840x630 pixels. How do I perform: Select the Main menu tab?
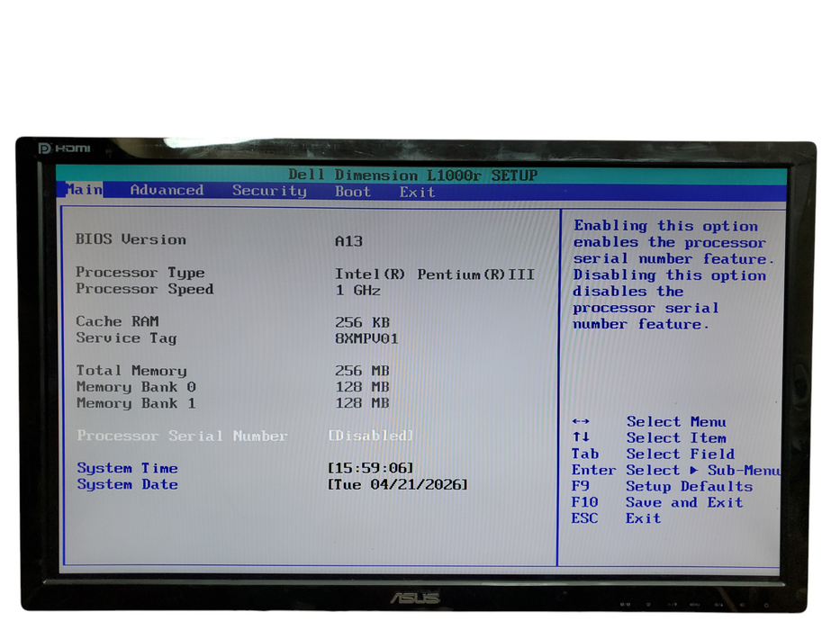(84, 190)
